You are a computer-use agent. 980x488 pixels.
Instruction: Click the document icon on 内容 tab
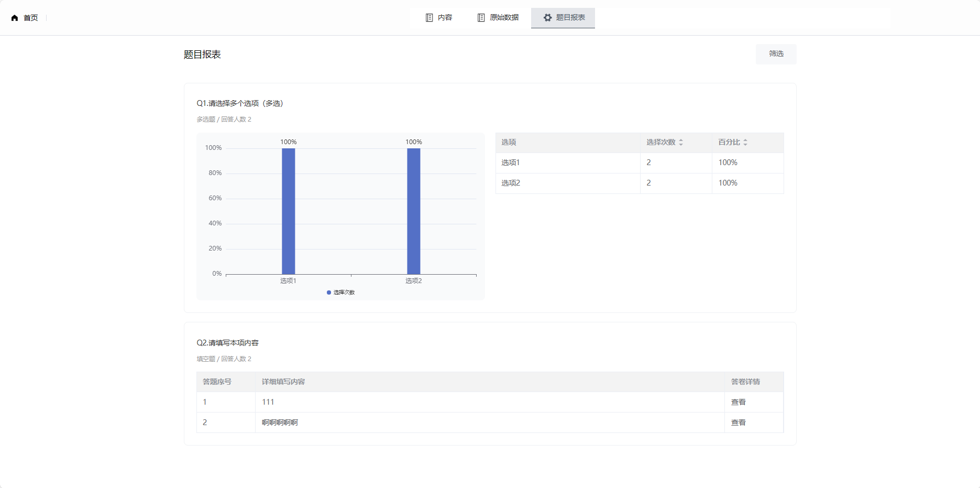tap(429, 18)
